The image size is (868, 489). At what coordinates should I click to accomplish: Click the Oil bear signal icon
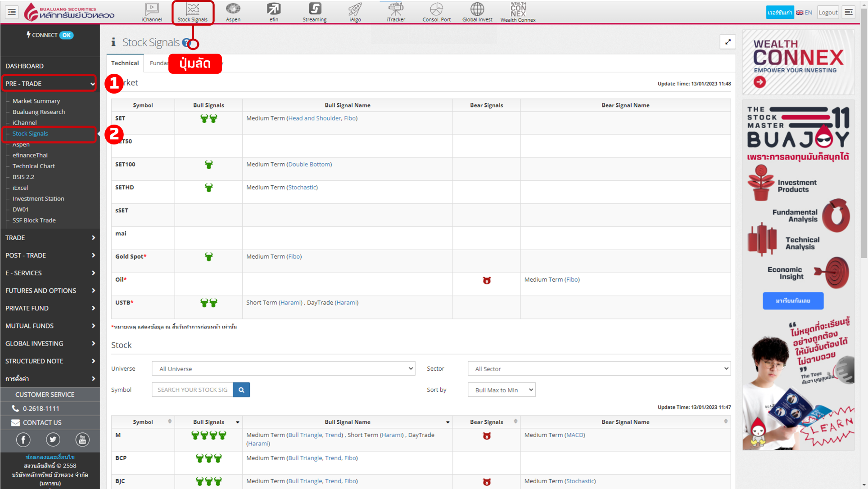pos(487,280)
